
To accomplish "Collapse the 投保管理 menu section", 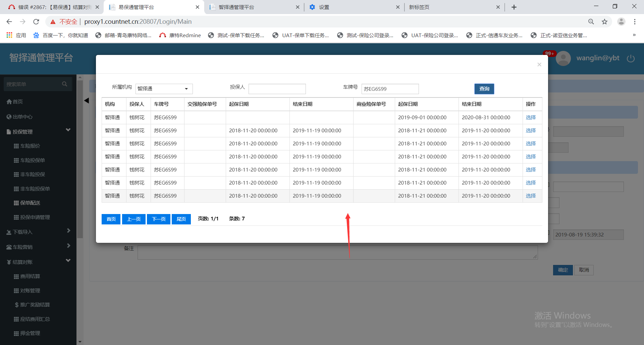I will (68, 130).
